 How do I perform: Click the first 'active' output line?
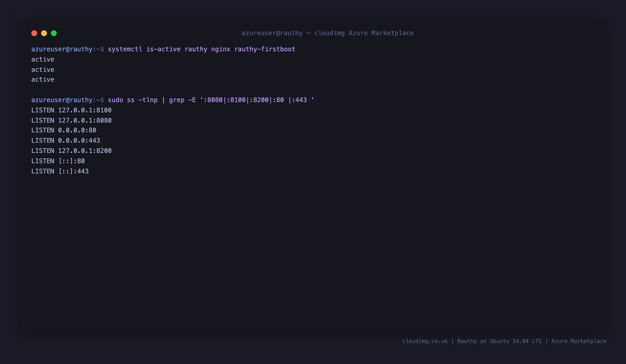(x=43, y=59)
